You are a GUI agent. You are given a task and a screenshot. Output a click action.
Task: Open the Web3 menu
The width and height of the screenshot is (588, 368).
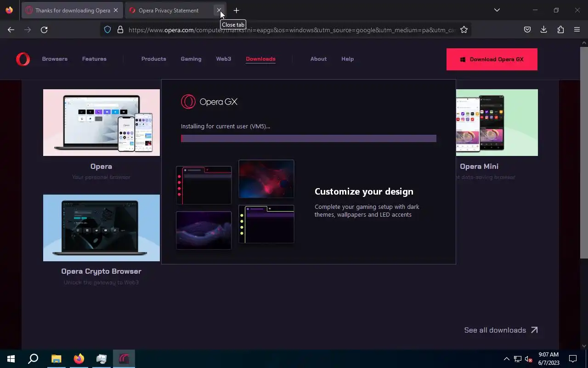[x=224, y=59]
